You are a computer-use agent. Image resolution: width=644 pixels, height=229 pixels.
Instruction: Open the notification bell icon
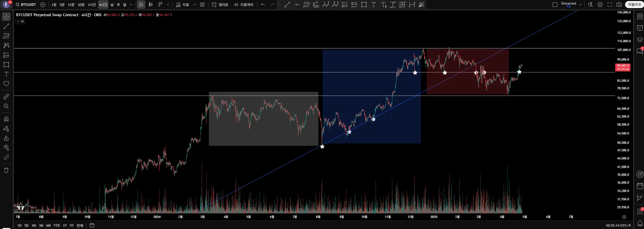pos(640,223)
